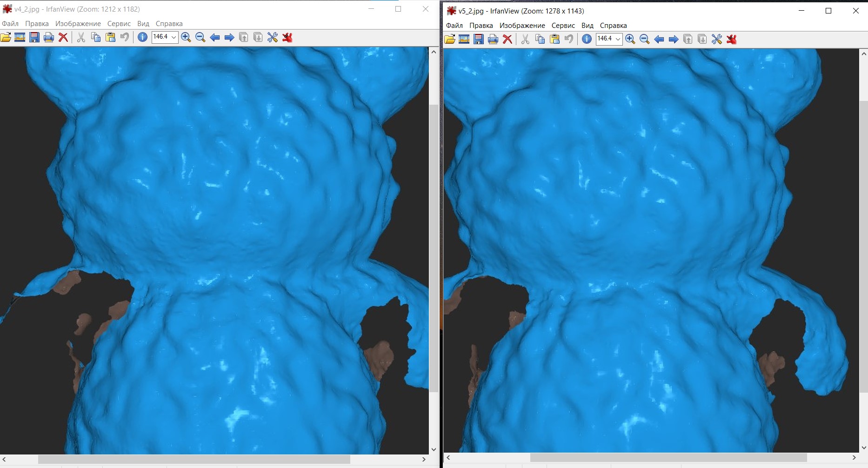The image size is (868, 468).
Task: Save the v4_2.jpg image with floppy icon
Action: (34, 37)
